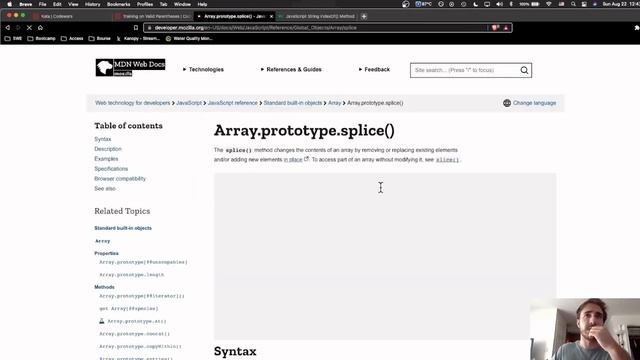The image size is (640, 360).
Task: Switch to the Training on Valid Parentheses tab
Action: coord(153,16)
